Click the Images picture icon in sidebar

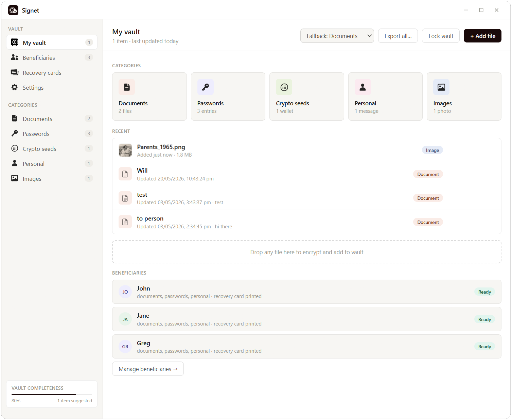pos(15,178)
